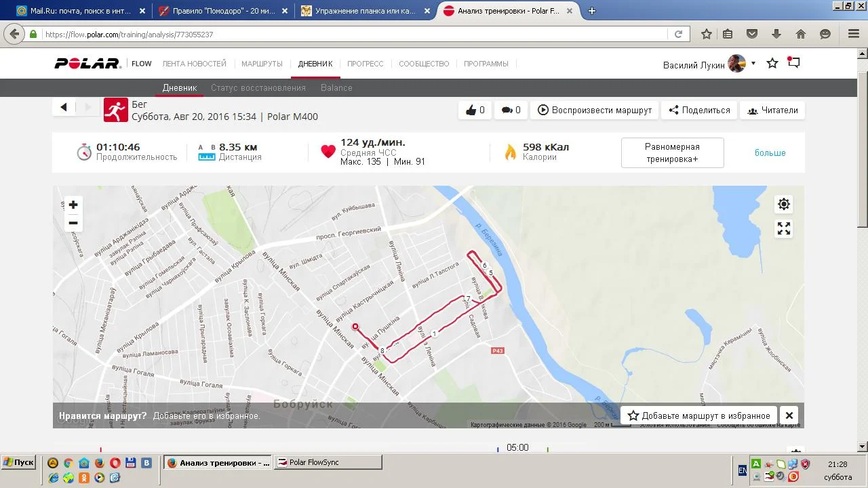Viewport: 868px width, 488px height.
Task: Click the EN language indicator
Action: [x=743, y=470]
